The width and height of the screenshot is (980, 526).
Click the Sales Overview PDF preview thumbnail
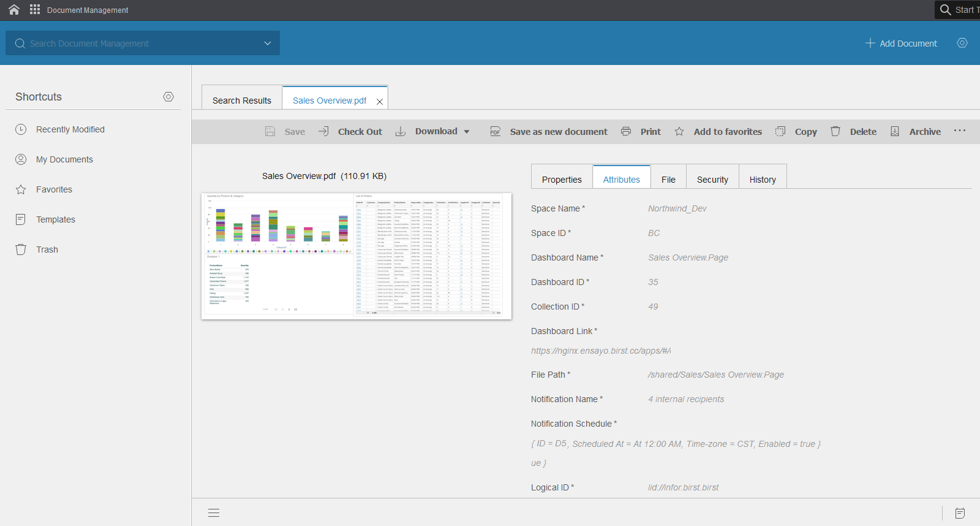coord(356,256)
